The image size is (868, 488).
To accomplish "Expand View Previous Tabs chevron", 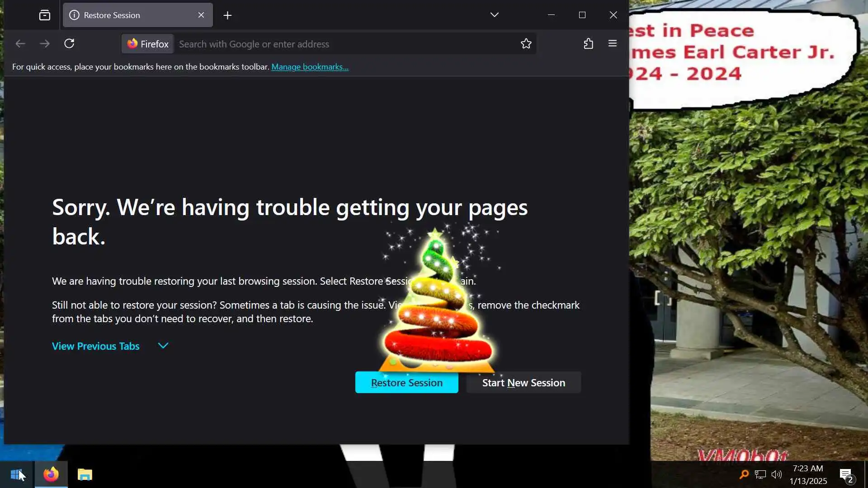I will point(163,346).
